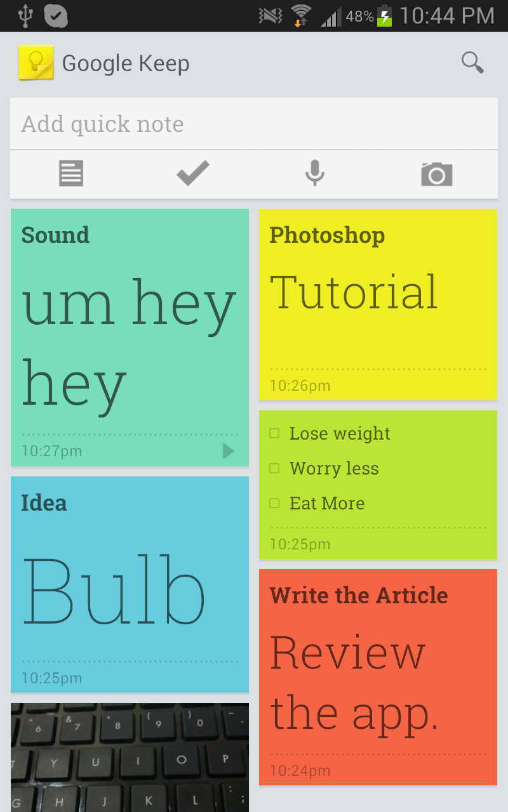The width and height of the screenshot is (508, 812).
Task: Tap the 10:44 PM clock in status bar
Action: coord(447,16)
